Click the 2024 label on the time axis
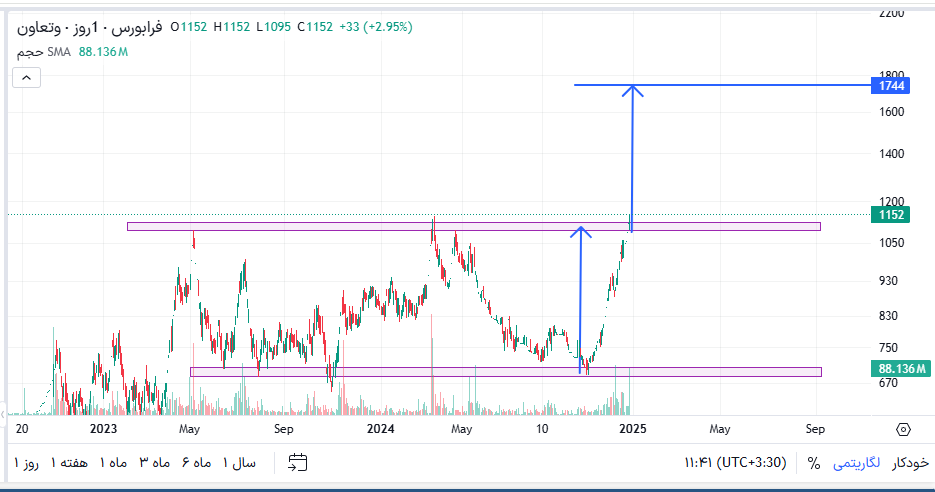935x492 pixels. coord(380,429)
